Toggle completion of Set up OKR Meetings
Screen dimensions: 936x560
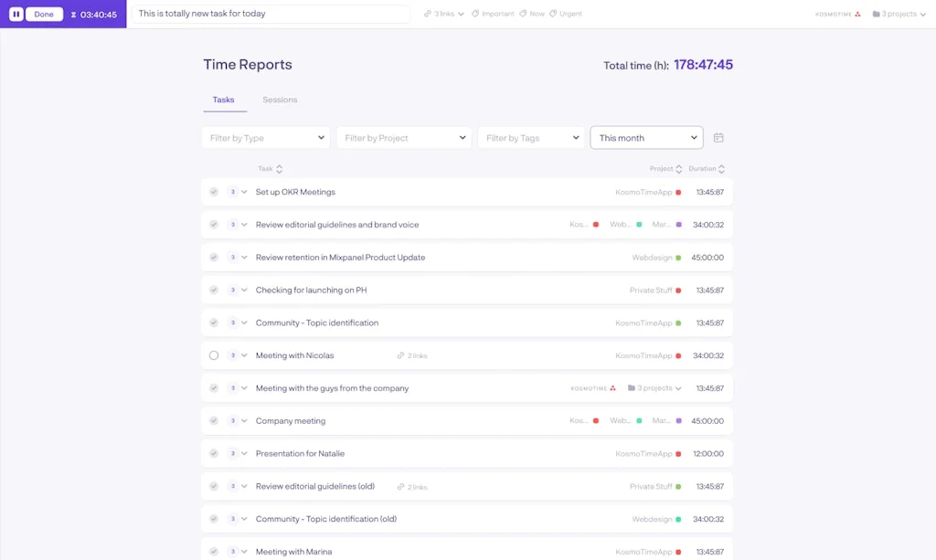pyautogui.click(x=214, y=192)
